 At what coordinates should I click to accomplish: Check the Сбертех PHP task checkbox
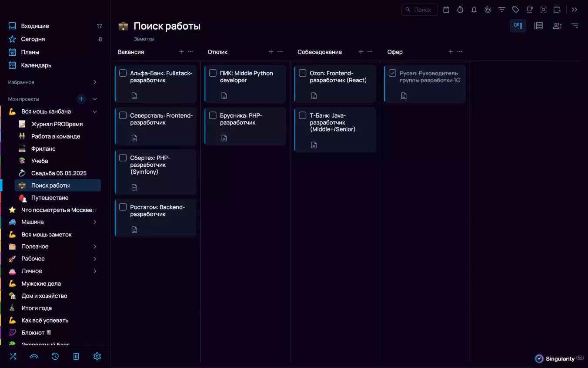pos(123,158)
